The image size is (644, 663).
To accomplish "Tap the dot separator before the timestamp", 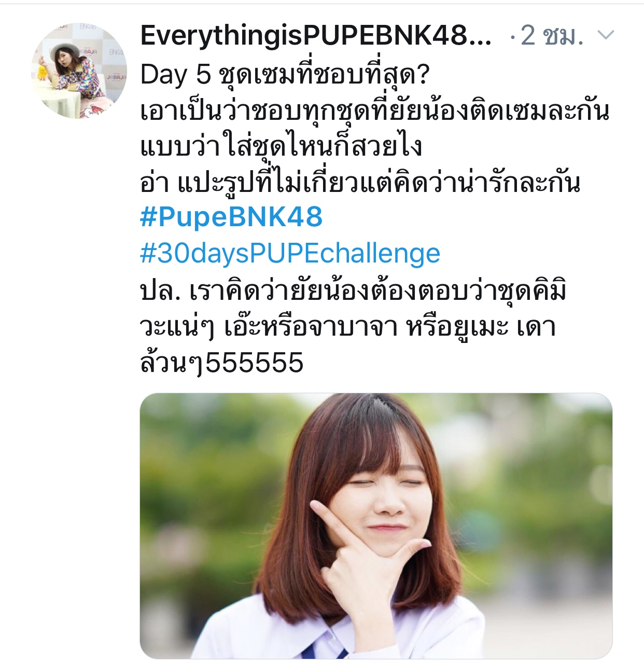I will point(512,36).
